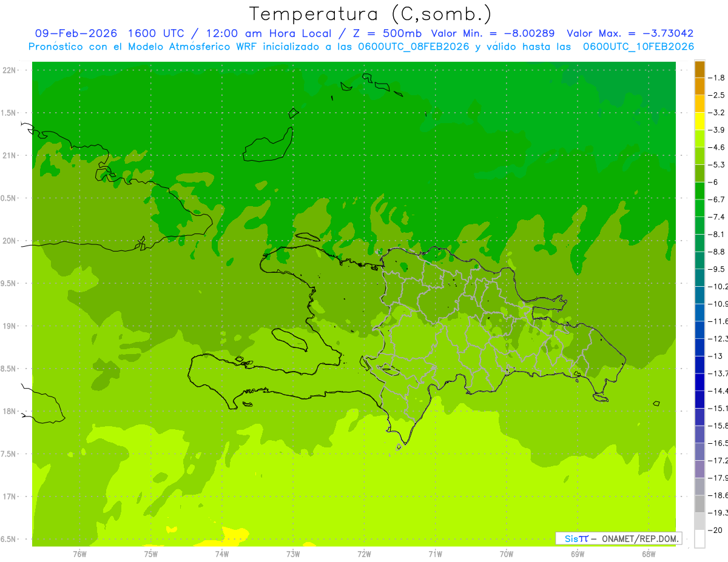This screenshot has height=562, width=728.
Task: Click the '09-Feb-2026' date text
Action: pyautogui.click(x=76, y=33)
